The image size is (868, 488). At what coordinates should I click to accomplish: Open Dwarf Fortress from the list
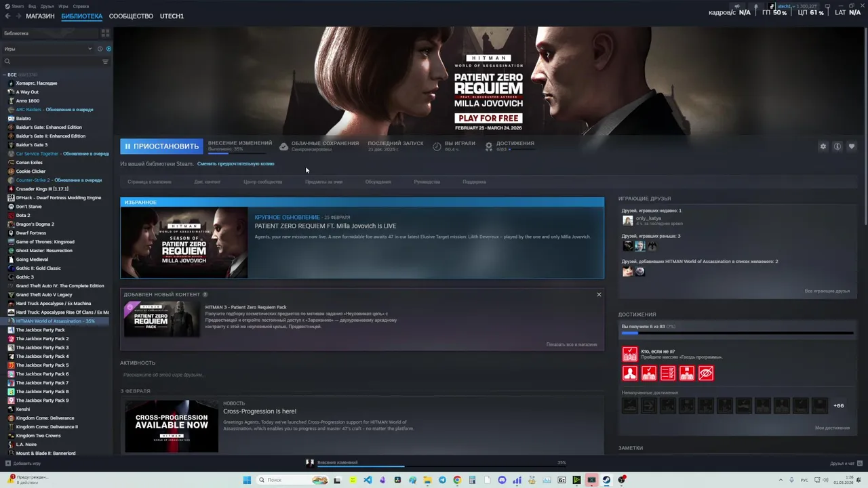click(31, 232)
